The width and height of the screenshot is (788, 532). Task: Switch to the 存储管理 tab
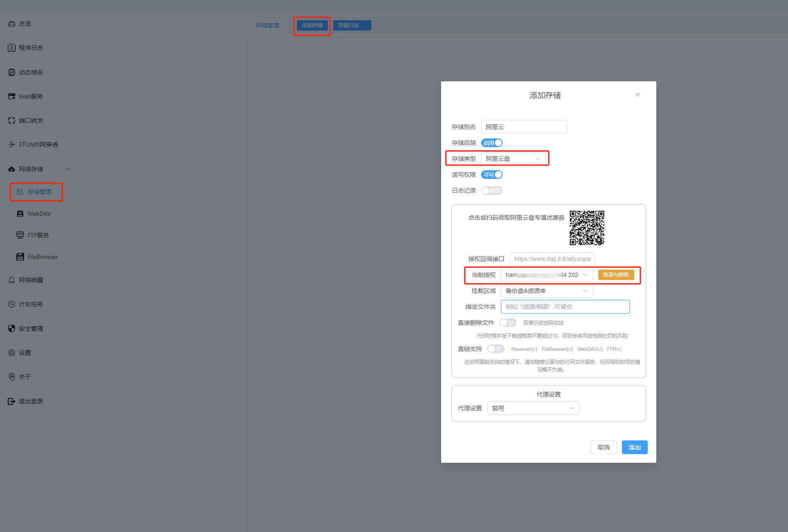tap(267, 25)
